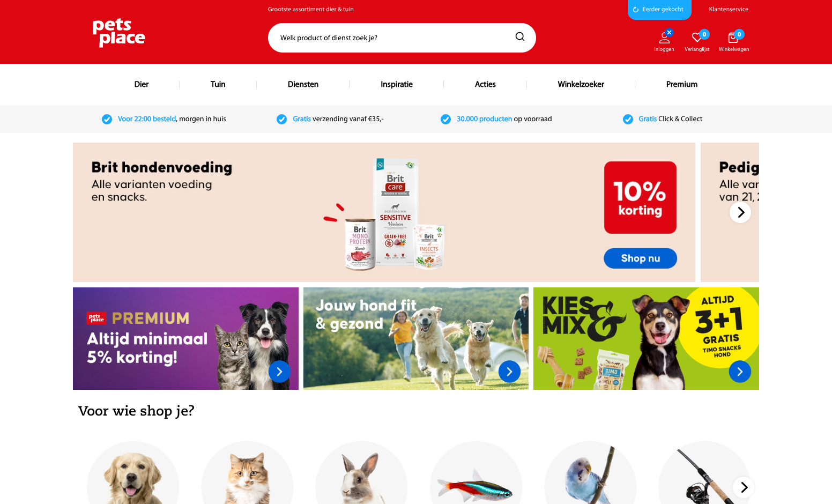Open the Dier menu
The width and height of the screenshot is (832, 504).
pyautogui.click(x=142, y=84)
